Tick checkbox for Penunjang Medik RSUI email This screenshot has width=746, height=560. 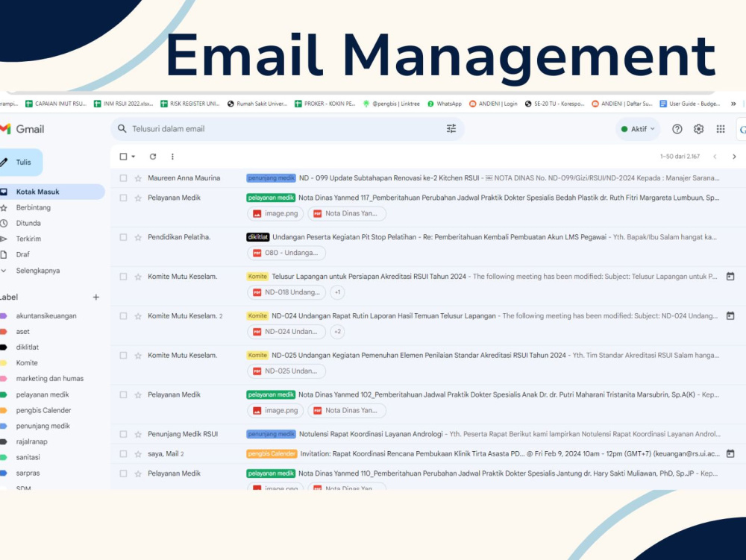123,434
